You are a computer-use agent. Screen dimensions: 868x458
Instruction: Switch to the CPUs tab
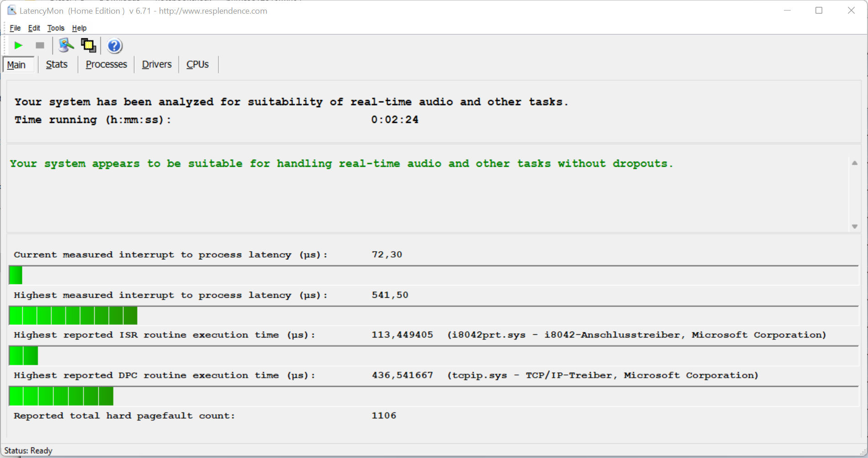coord(197,64)
